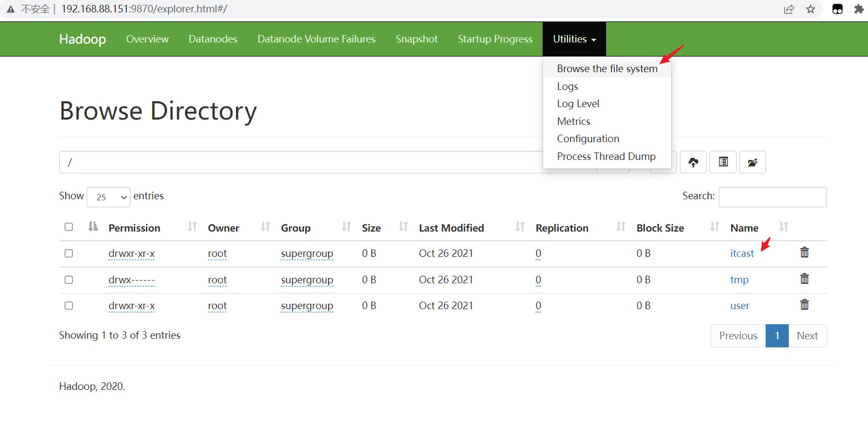
Task: Select page 1 in pagination
Action: [777, 336]
